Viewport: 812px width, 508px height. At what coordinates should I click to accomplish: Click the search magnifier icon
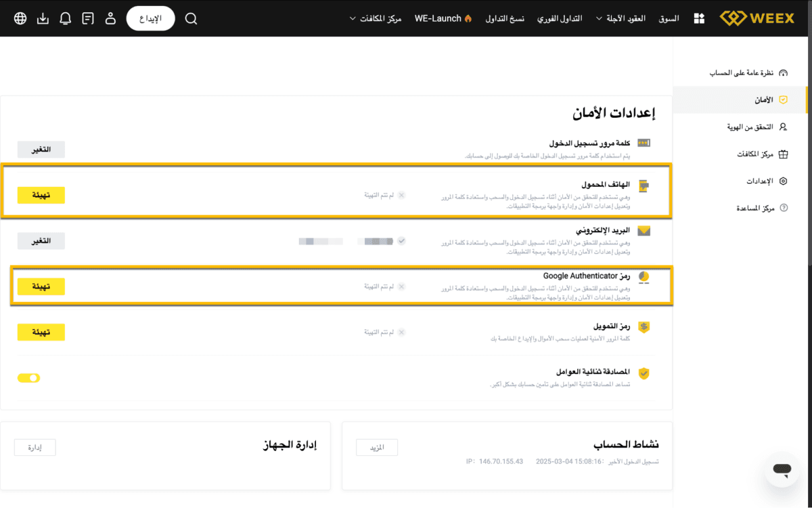tap(191, 18)
